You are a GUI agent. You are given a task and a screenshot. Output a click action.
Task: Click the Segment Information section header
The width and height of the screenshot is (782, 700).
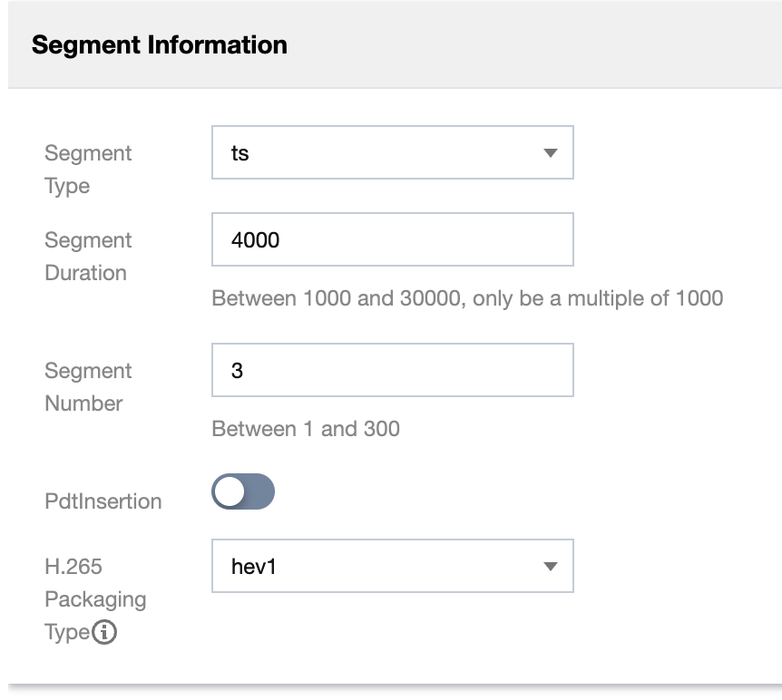point(160,45)
